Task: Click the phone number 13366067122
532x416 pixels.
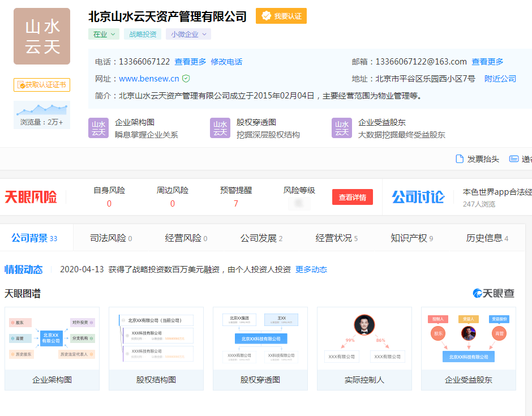Action: (x=144, y=62)
